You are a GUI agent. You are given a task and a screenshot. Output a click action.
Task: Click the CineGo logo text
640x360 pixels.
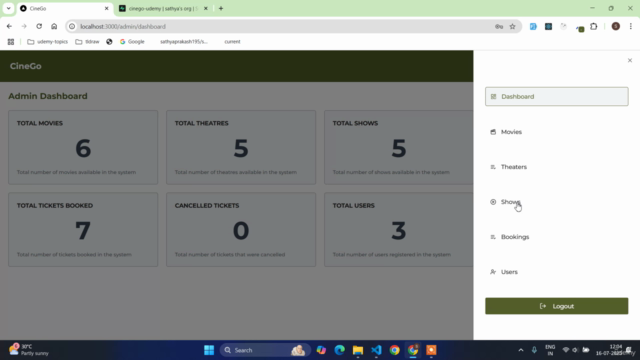click(26, 66)
